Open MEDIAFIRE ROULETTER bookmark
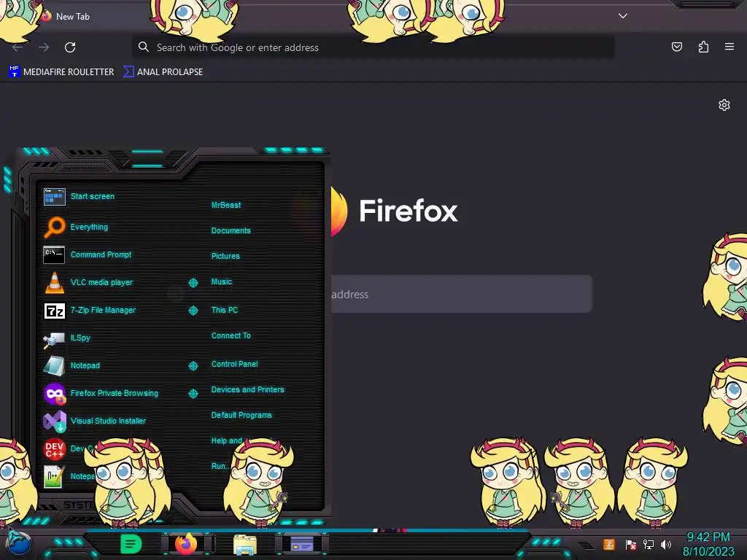747x560 pixels. pyautogui.click(x=61, y=72)
